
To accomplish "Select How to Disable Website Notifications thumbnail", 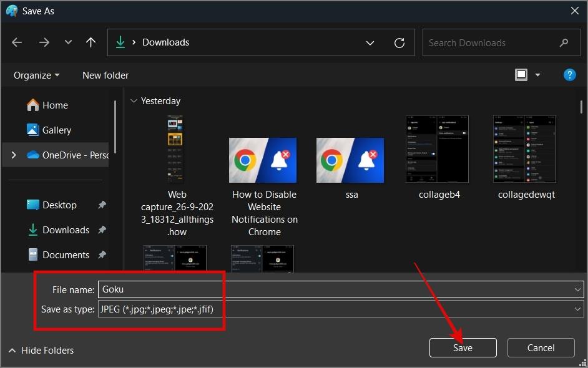I will point(263,160).
